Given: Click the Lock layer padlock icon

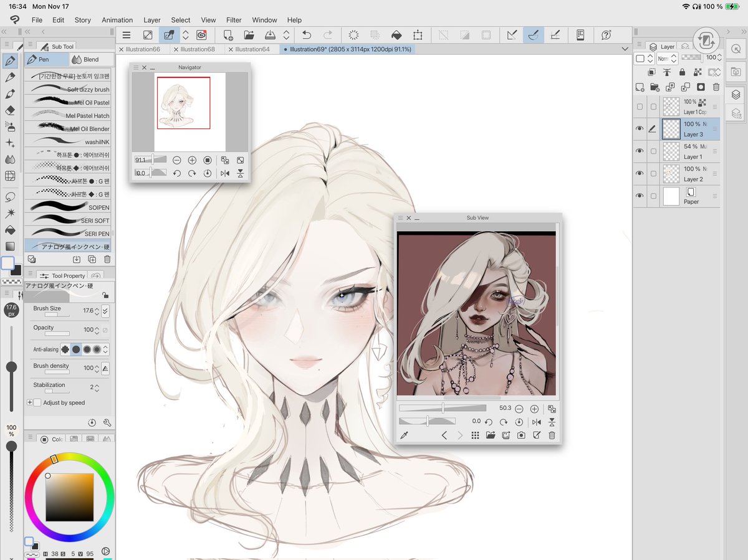Looking at the screenshot, I should pos(684,72).
